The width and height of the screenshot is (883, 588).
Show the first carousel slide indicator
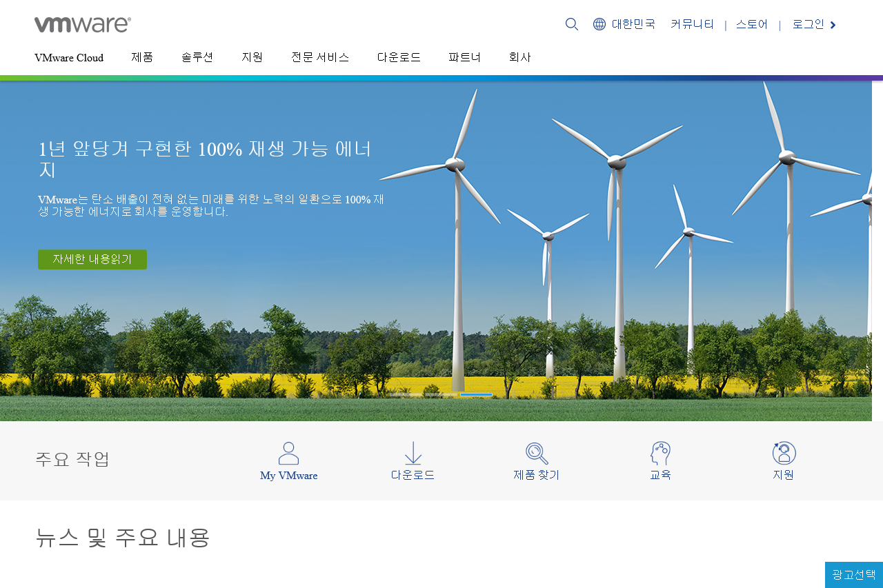tap(406, 394)
